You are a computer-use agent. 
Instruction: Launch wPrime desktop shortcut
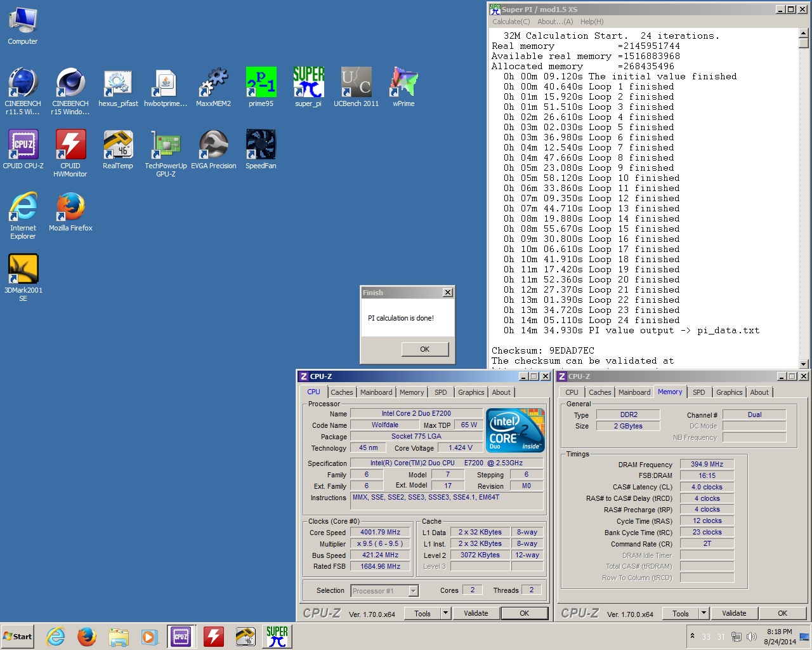point(403,88)
